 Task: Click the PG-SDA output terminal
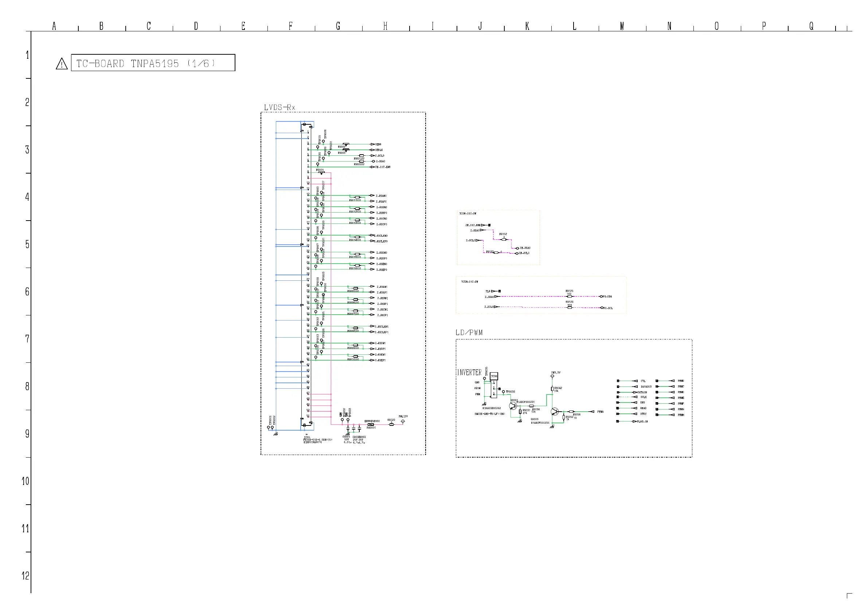602,296
